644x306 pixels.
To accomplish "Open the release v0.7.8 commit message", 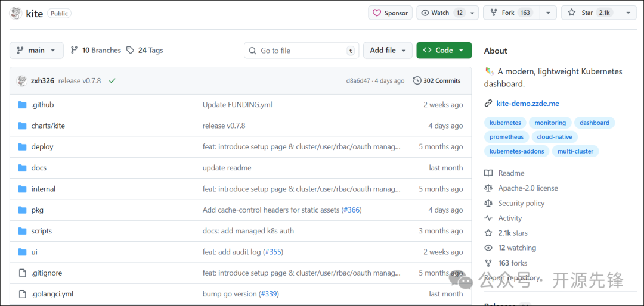I will [80, 81].
